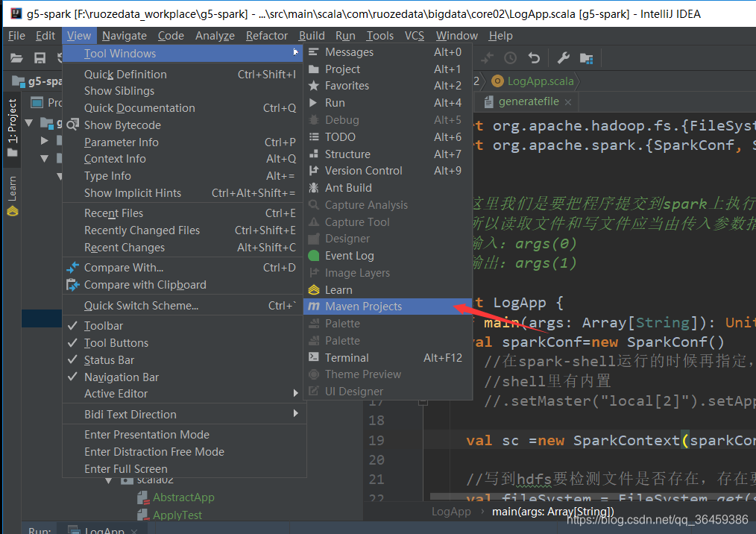This screenshot has height=534, width=756.
Task: Choose Enter Presentation Mode
Action: pos(185,435)
